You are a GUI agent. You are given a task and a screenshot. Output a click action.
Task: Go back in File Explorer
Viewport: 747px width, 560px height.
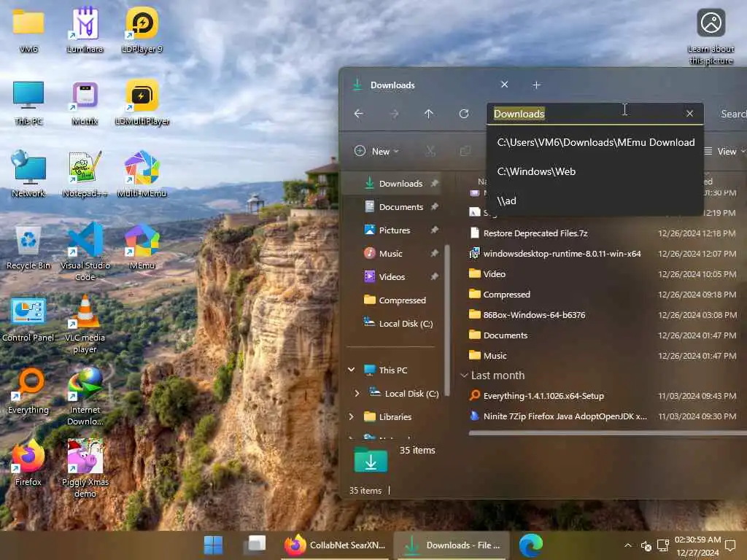coord(359,114)
